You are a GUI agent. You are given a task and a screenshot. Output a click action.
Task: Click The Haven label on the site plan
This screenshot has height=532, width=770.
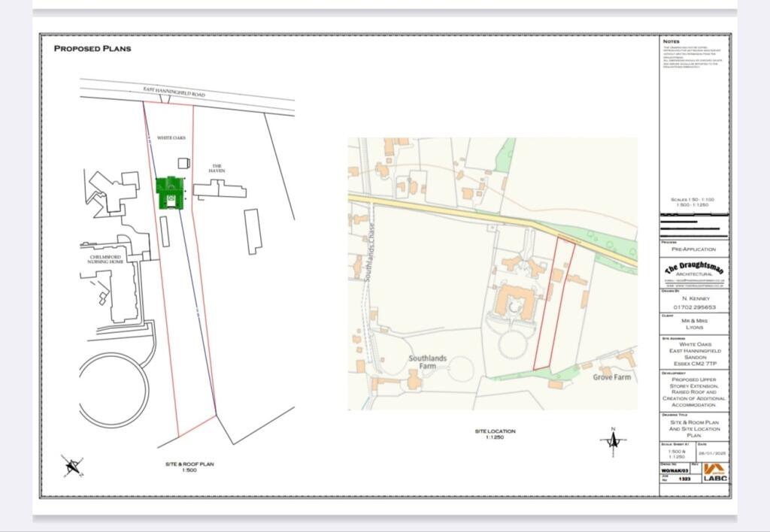217,168
